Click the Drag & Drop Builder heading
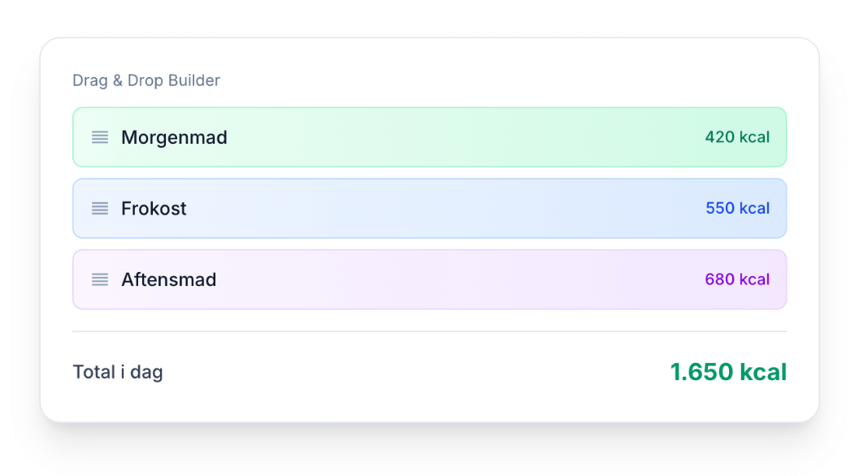868x476 pixels. [146, 80]
